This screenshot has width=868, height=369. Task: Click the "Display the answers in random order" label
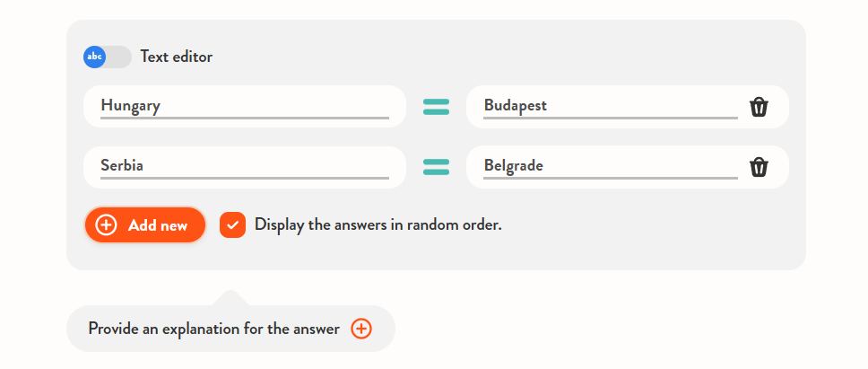pyautogui.click(x=378, y=224)
